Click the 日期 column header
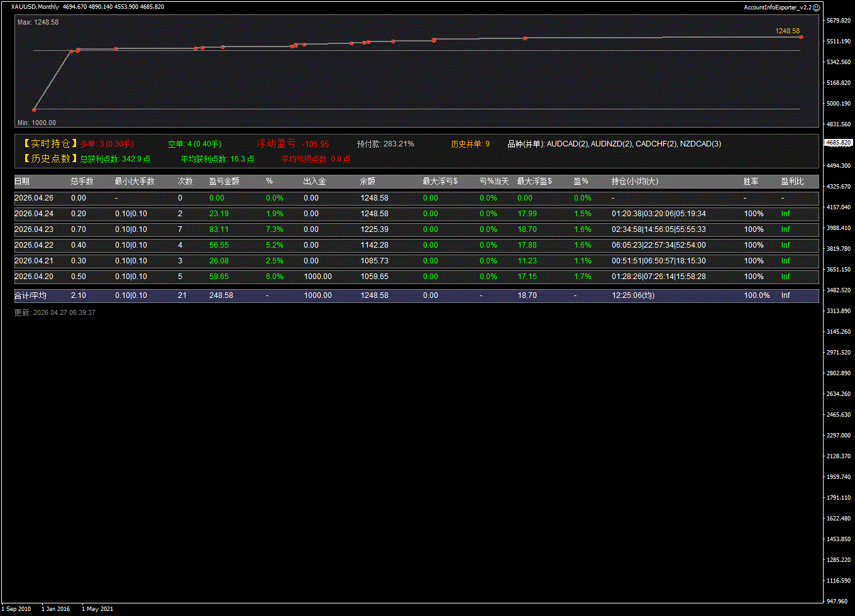Screen dimensions: 855x616 click(22, 181)
